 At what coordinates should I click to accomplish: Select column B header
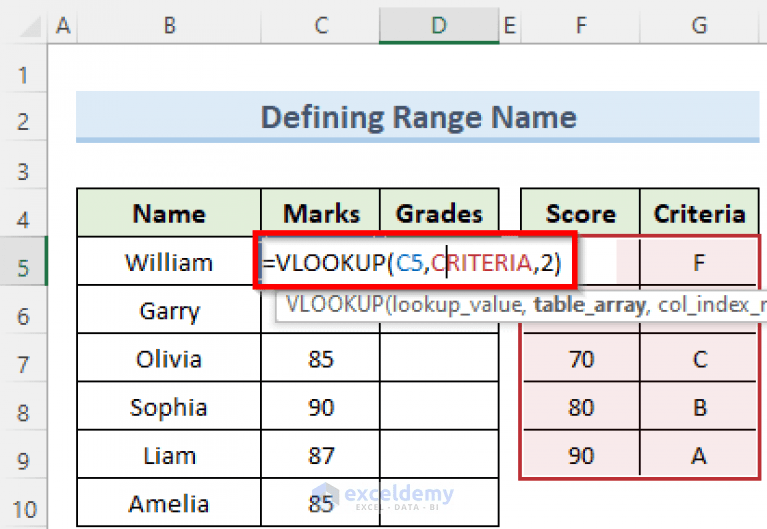(x=169, y=25)
